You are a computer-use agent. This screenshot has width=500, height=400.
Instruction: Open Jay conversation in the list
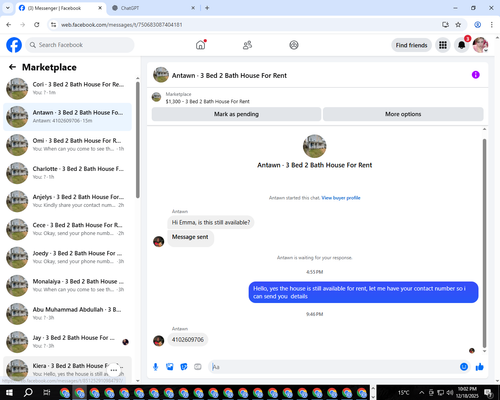tap(67, 342)
